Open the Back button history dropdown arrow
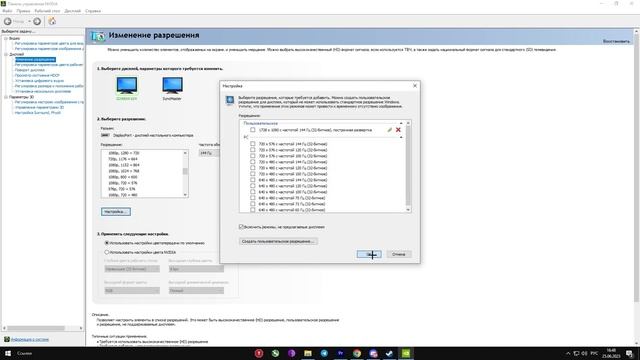This screenshot has height=360, width=640. click(x=29, y=21)
